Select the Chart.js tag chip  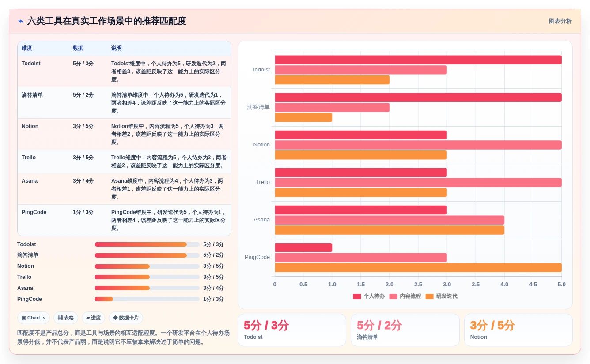(34, 318)
